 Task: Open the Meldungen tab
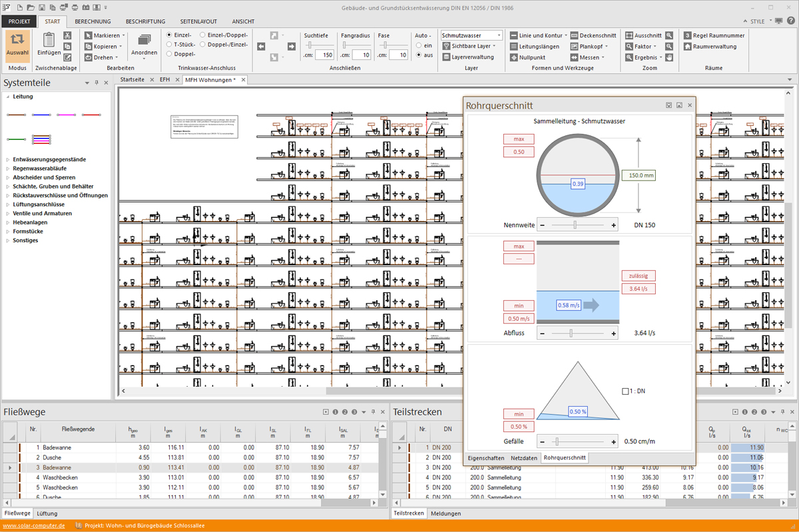(445, 513)
